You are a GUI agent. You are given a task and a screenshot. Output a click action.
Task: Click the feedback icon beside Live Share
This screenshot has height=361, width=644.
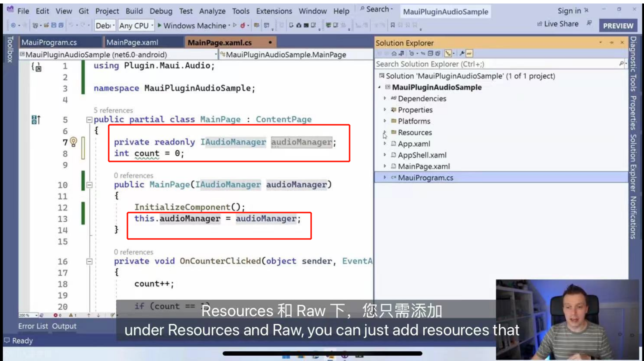tap(589, 23)
